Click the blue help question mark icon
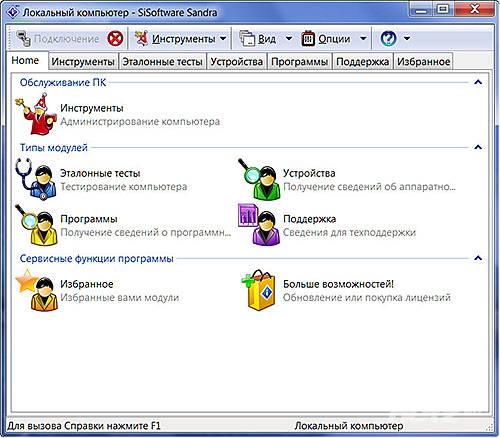This screenshot has height=438, width=500. (389, 39)
